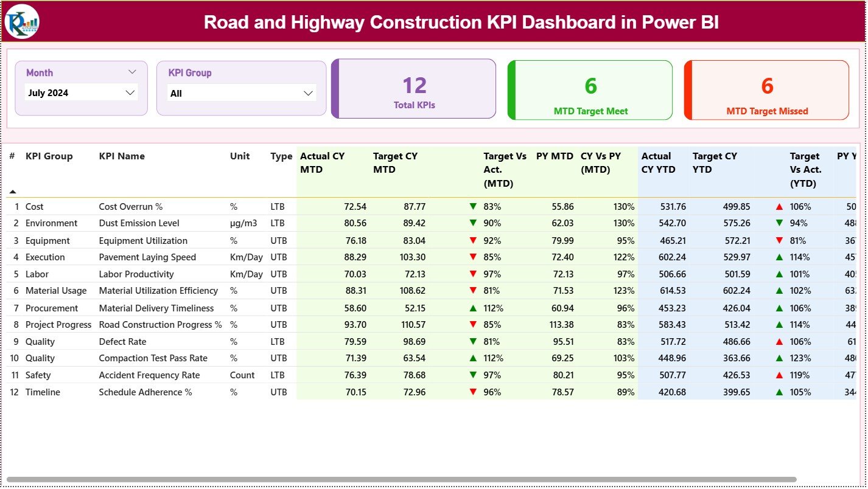Click the chevron on the Month slicer header

coord(133,72)
